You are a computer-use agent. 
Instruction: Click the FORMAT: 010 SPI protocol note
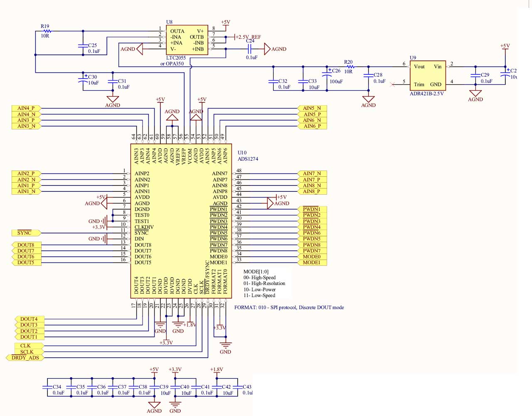click(x=289, y=307)
